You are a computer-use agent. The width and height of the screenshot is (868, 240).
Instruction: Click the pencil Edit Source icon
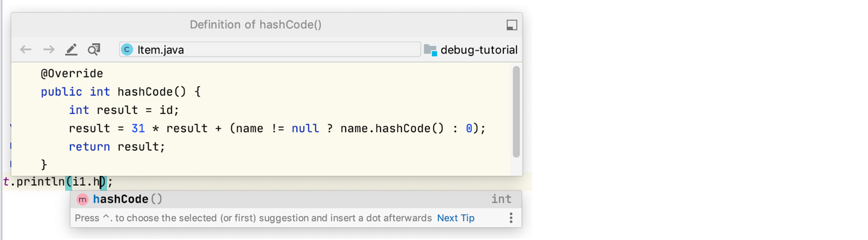71,49
